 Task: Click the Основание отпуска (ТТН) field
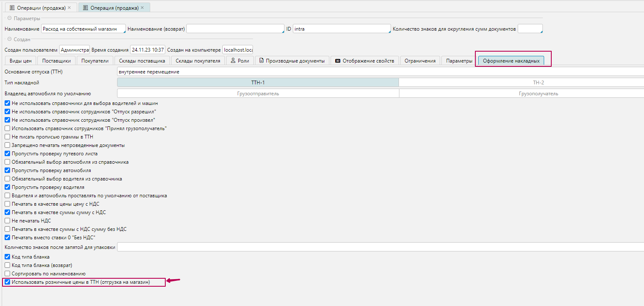(x=380, y=72)
